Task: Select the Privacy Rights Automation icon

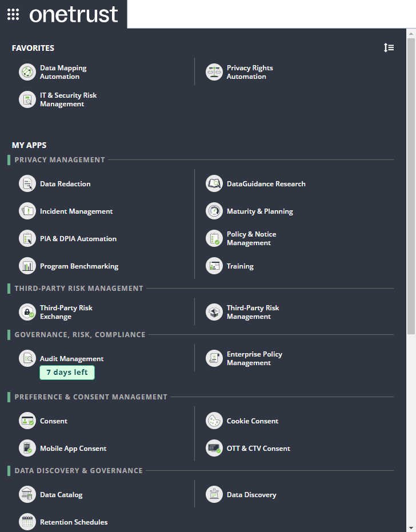Action: coord(214,72)
